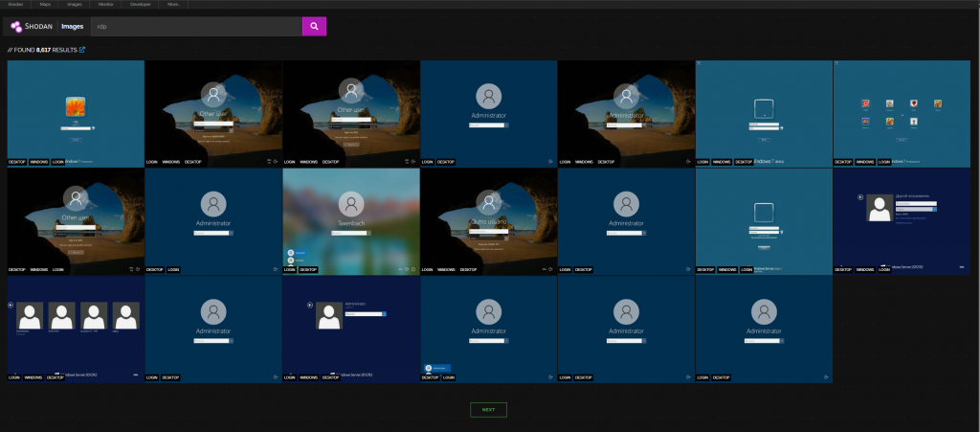Open the Developer menu item
The height and width of the screenshot is (432, 980).
pyautogui.click(x=140, y=4)
